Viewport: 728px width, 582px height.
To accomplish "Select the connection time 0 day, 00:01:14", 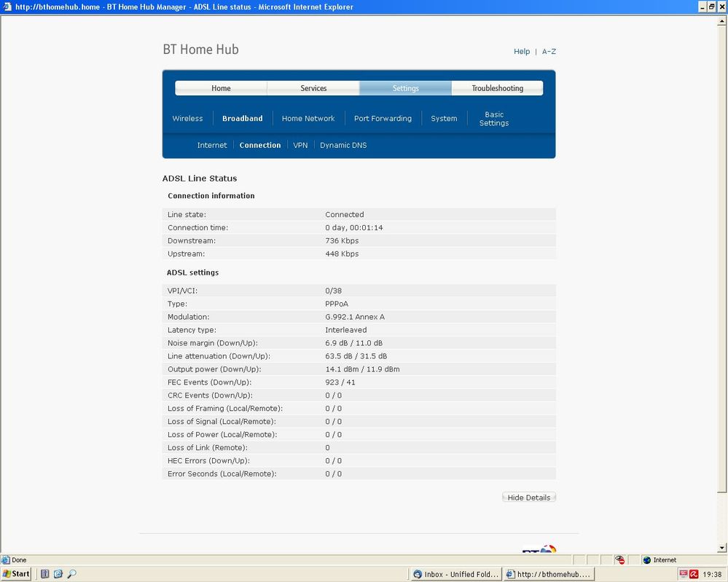I will [353, 227].
